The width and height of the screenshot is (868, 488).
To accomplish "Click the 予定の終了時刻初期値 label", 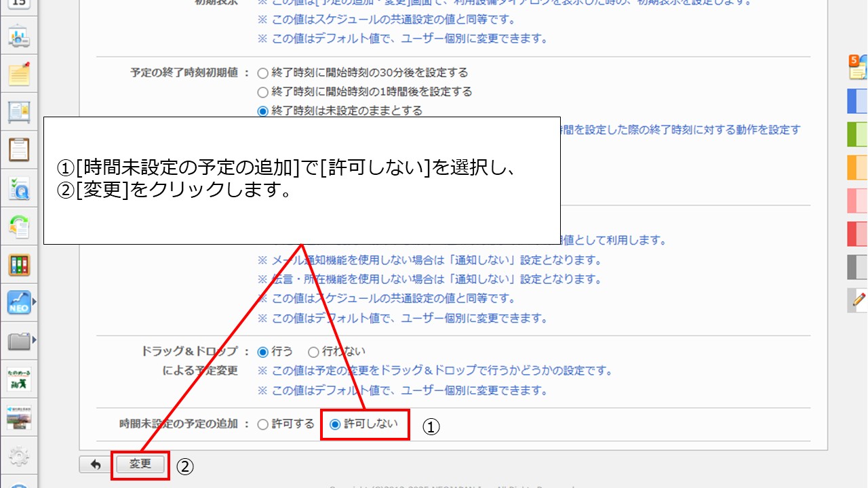I will click(x=184, y=73).
